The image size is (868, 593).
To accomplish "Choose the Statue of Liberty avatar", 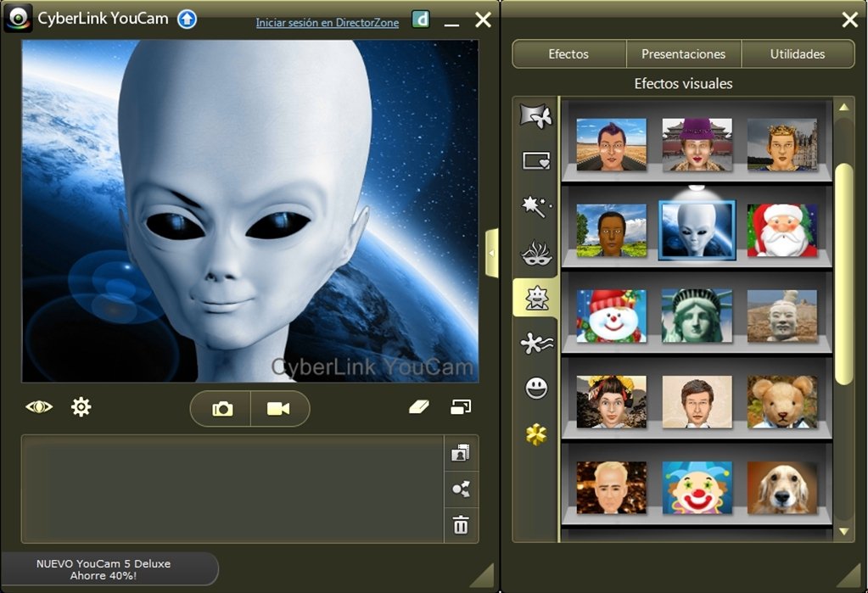I will [697, 316].
